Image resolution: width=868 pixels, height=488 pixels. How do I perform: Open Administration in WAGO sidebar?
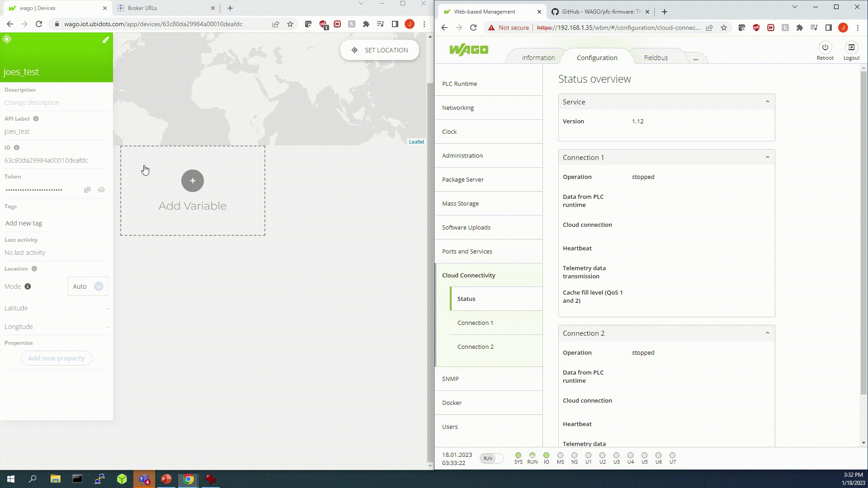tap(489, 155)
